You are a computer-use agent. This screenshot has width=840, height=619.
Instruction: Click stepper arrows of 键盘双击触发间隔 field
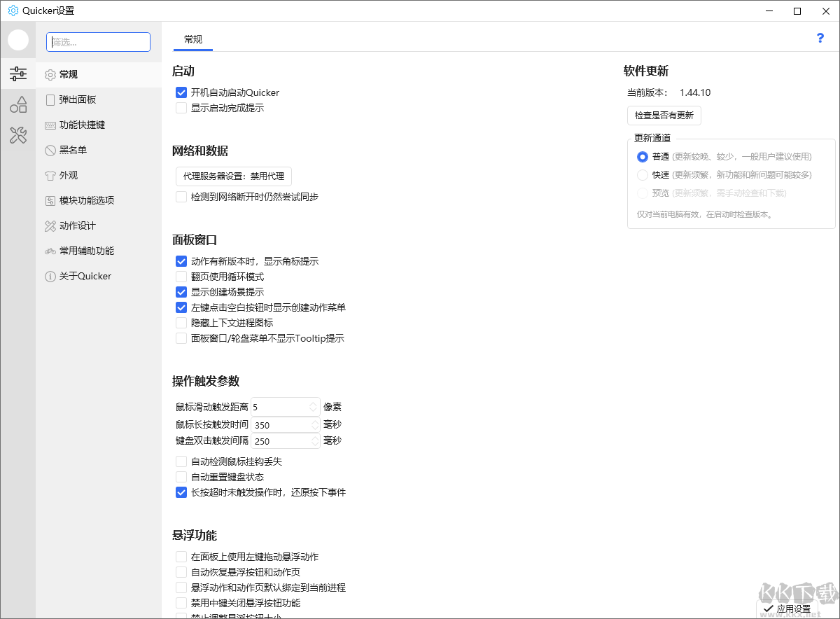[316, 441]
